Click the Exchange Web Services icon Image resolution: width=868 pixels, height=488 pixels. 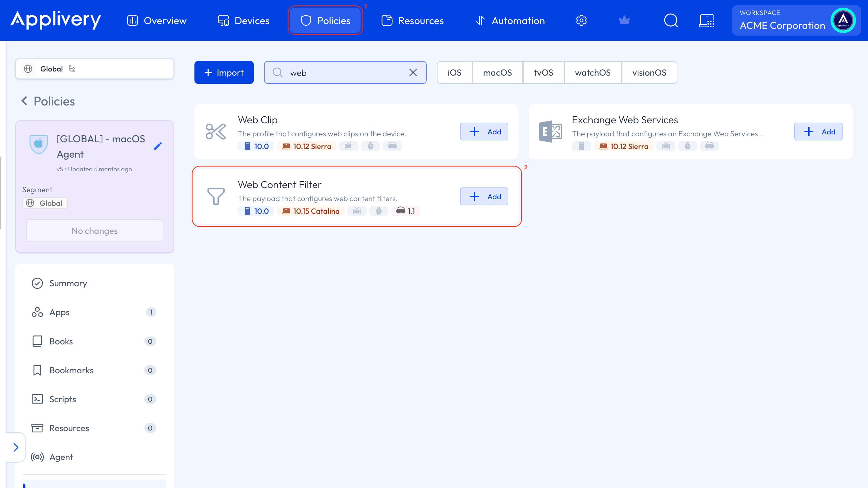coord(550,132)
